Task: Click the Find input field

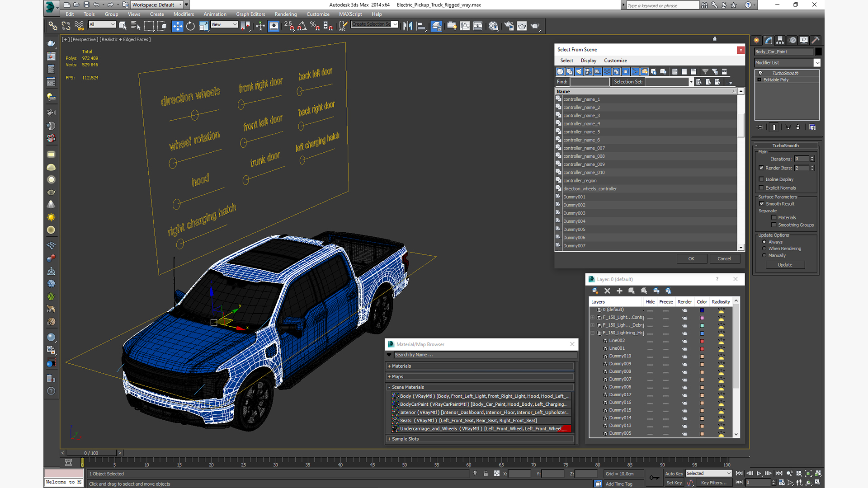Action: 589,82
